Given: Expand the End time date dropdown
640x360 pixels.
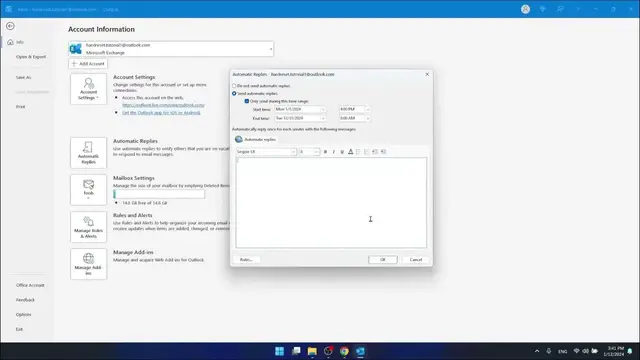Looking at the screenshot, I should [x=323, y=118].
